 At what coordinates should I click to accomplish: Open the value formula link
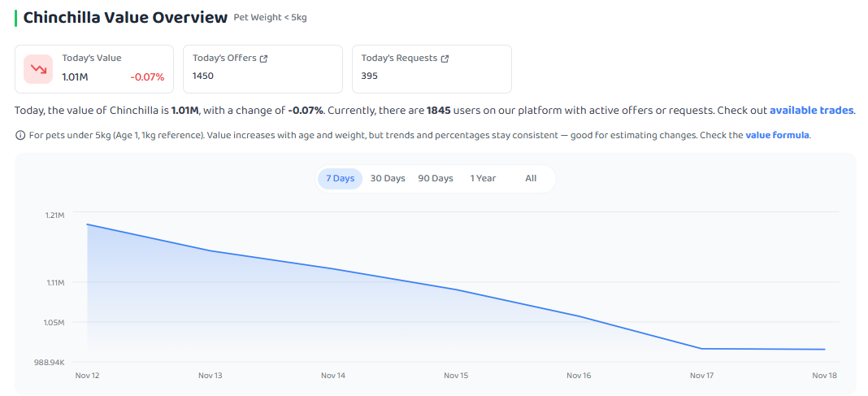(778, 135)
